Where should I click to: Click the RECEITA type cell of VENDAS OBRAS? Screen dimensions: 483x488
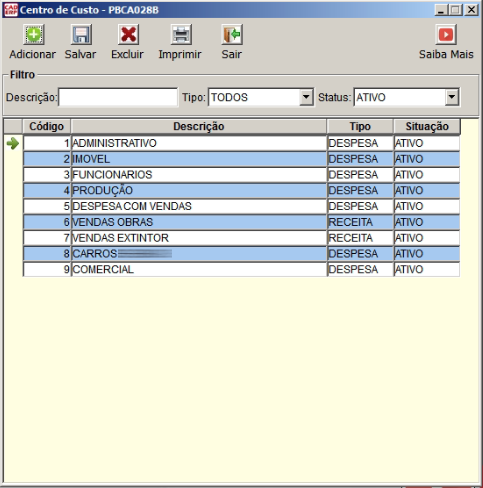coord(360,222)
